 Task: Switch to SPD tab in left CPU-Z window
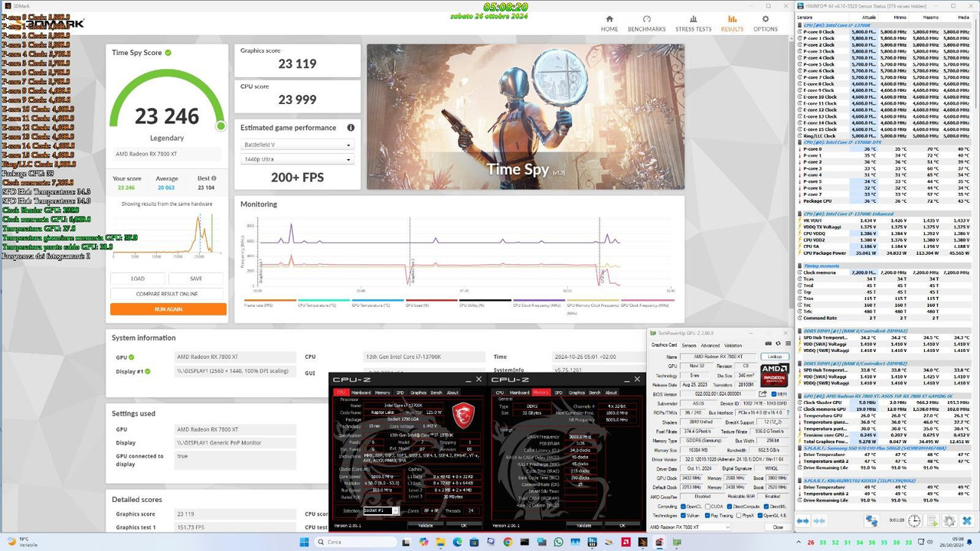tap(400, 393)
